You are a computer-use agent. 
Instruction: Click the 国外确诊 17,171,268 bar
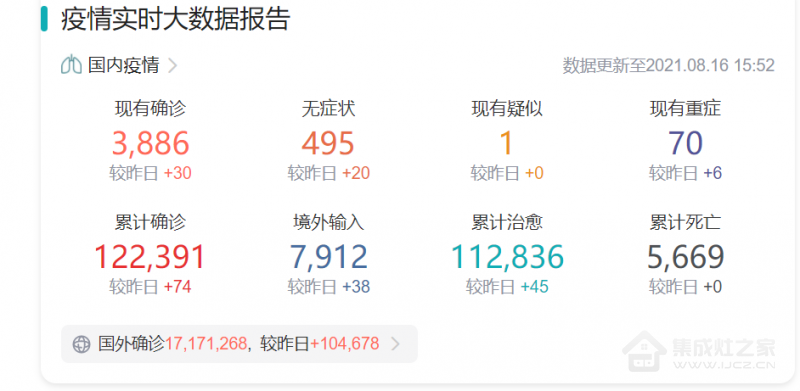point(239,344)
